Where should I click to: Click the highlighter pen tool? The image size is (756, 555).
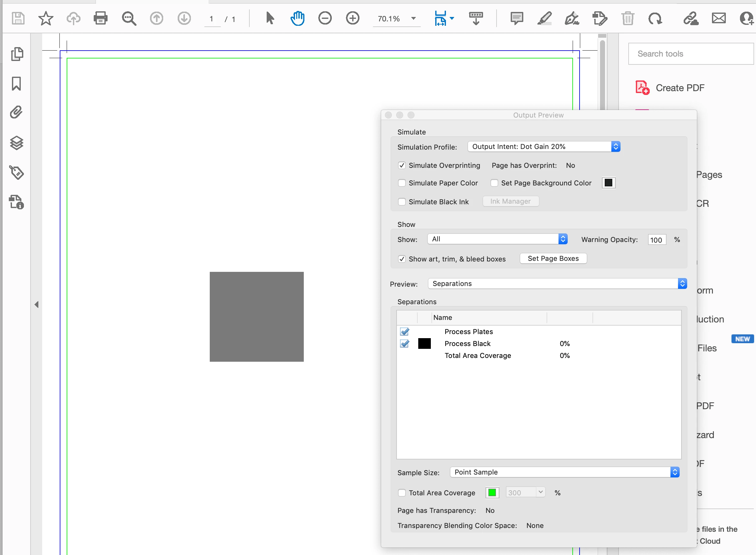pyautogui.click(x=544, y=18)
